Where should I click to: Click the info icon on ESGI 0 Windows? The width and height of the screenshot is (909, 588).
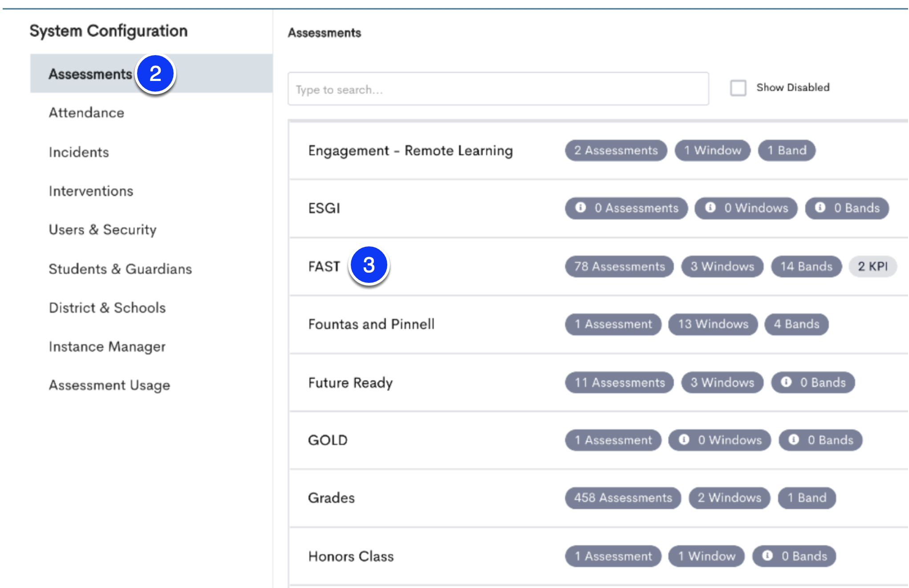710,208
